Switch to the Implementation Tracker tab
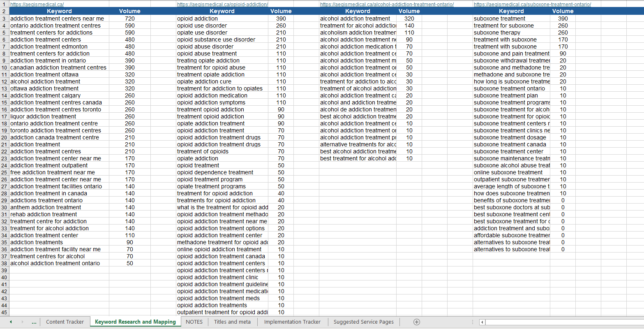The height and width of the screenshot is (329, 644). pos(292,322)
